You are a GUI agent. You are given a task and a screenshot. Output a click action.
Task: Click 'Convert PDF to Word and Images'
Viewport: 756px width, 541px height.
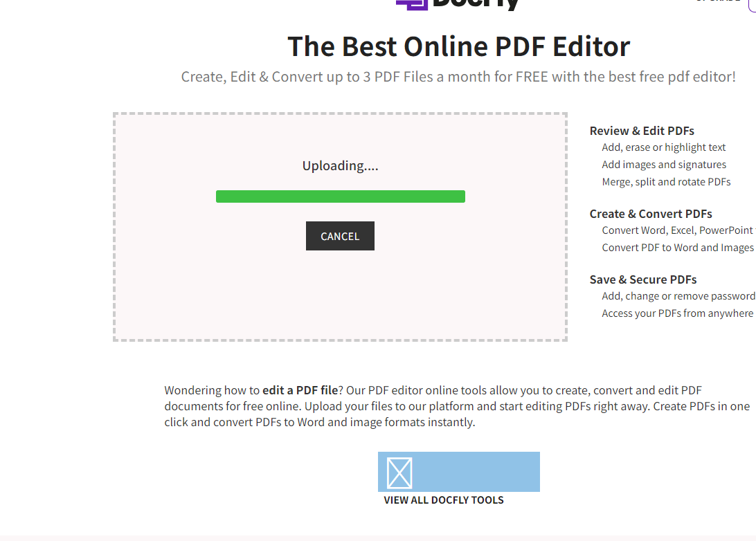pyautogui.click(x=677, y=248)
